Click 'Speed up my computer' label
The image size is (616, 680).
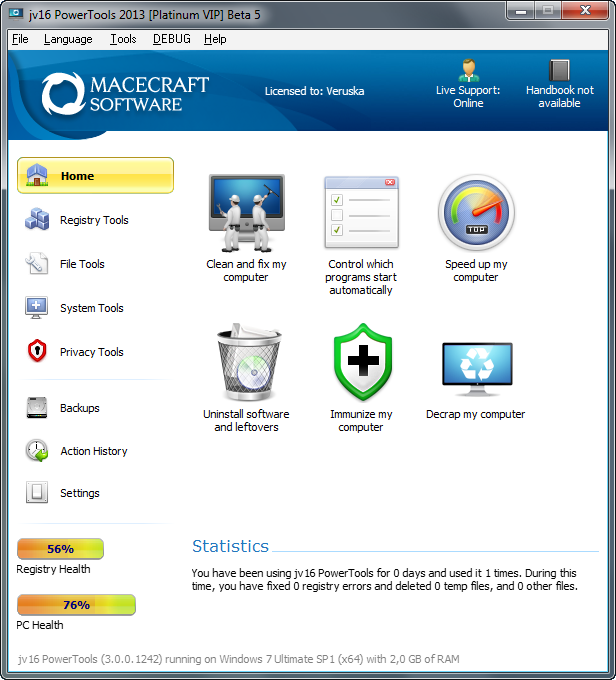(x=476, y=271)
